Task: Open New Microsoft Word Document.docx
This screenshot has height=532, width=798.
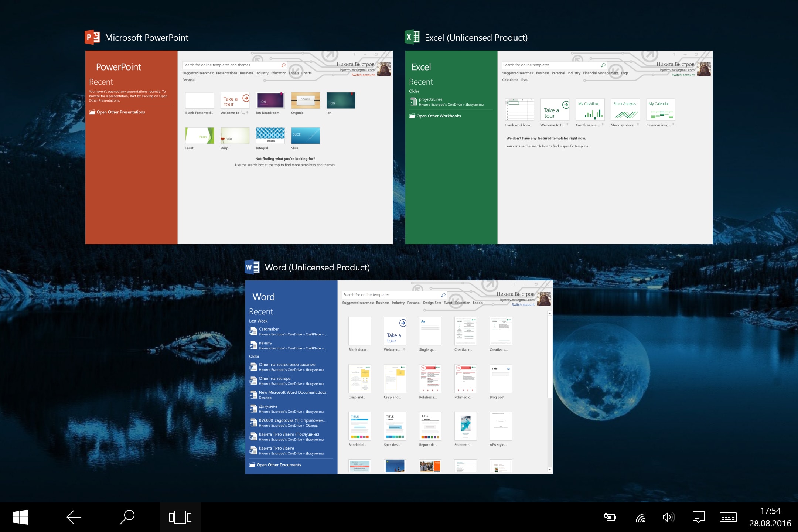Action: click(291, 395)
